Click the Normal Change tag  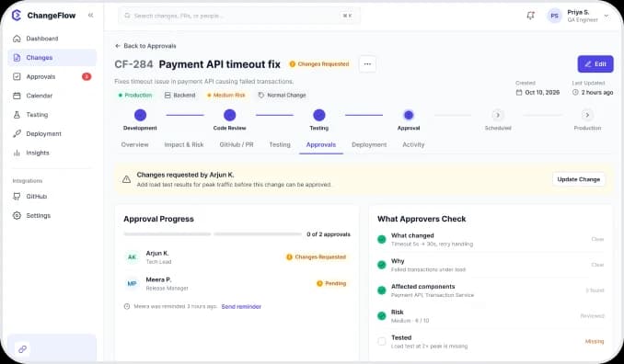tap(283, 95)
